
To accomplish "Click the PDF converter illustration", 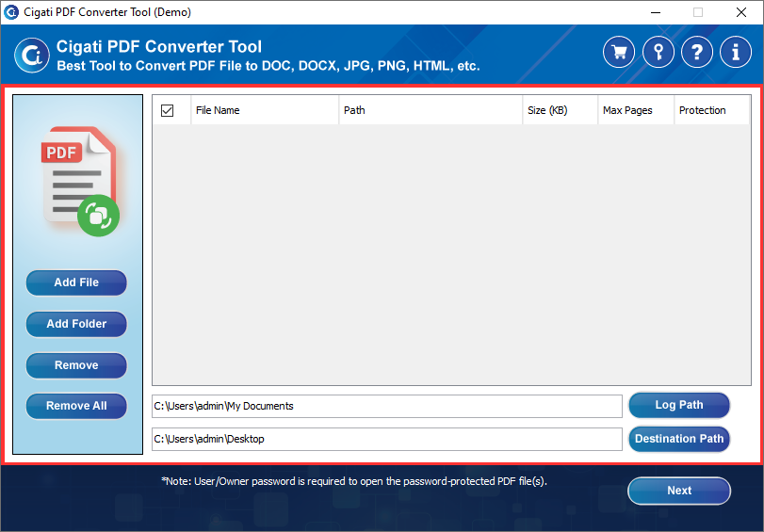I will (x=80, y=181).
